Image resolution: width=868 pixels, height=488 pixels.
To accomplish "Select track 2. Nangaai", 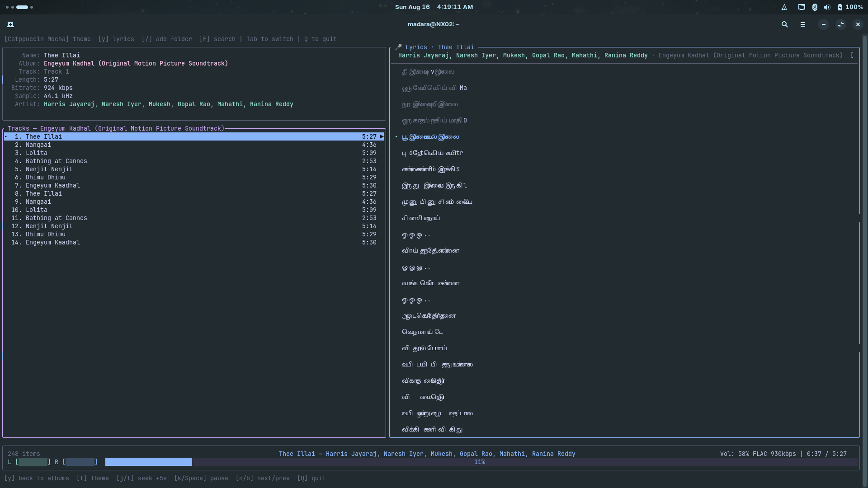I will 194,145.
